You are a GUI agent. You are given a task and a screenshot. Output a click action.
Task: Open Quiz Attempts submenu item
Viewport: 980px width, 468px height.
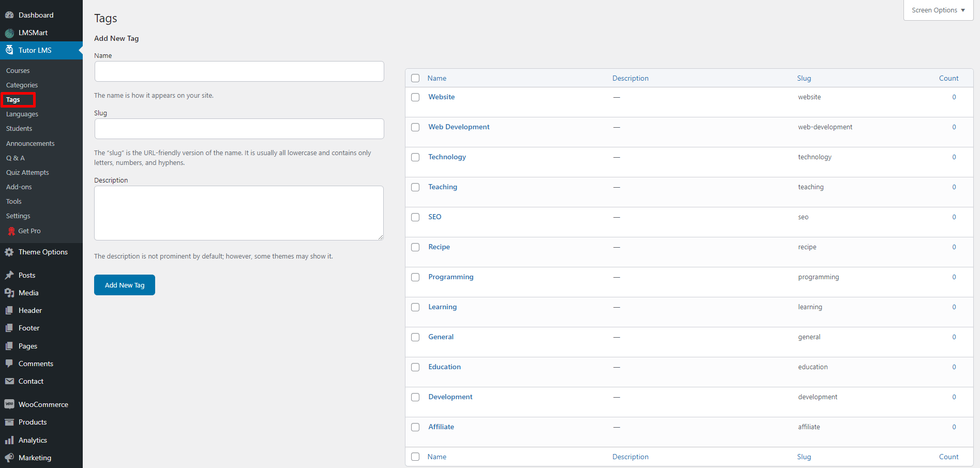27,172
